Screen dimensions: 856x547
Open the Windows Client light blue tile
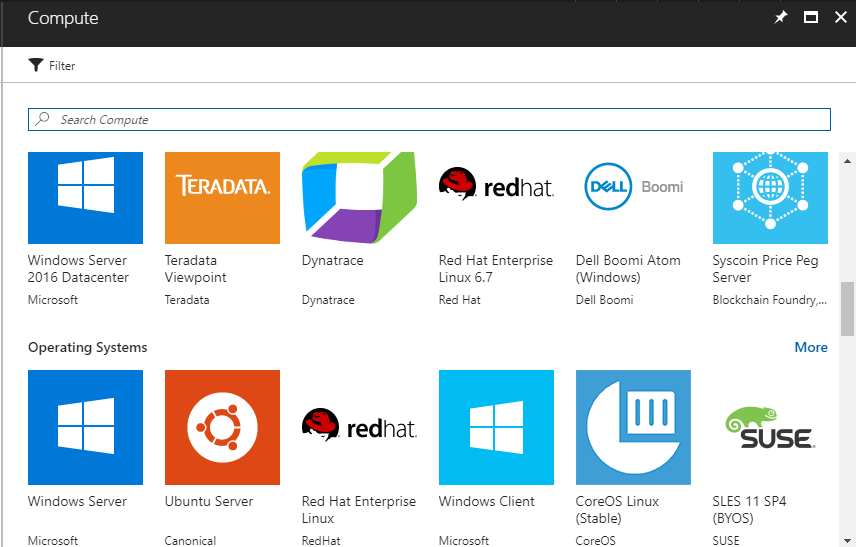496,427
